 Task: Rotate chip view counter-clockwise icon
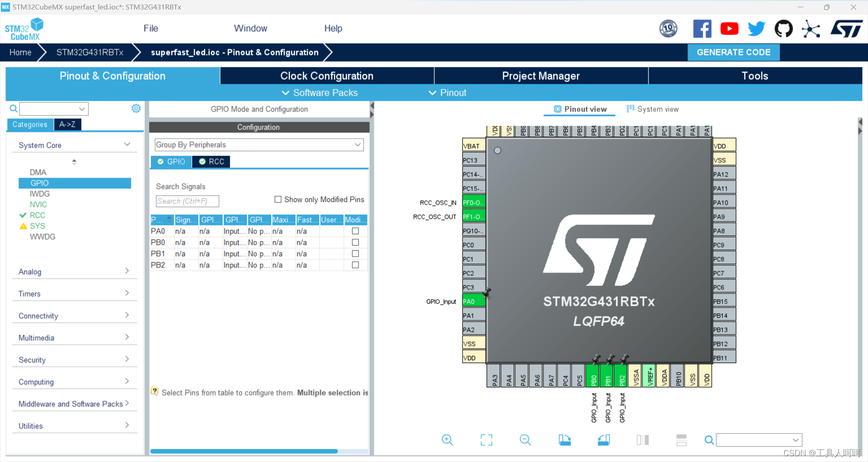pos(604,440)
